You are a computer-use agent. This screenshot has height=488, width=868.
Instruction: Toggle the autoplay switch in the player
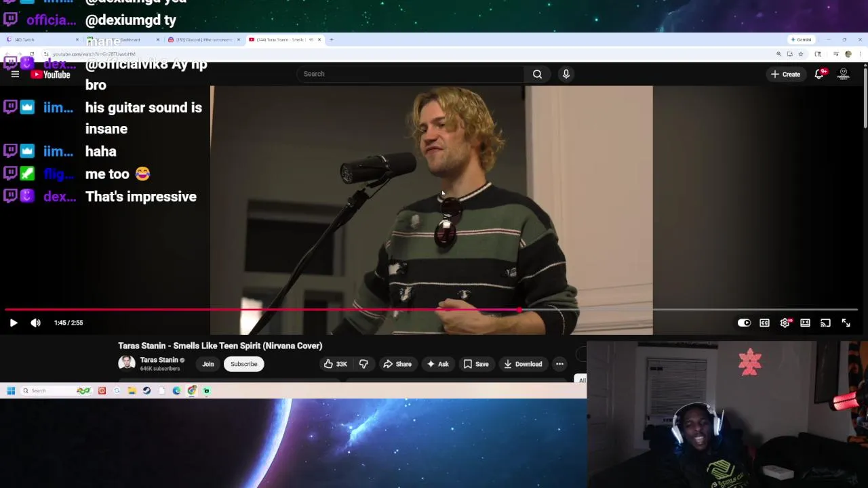(744, 323)
